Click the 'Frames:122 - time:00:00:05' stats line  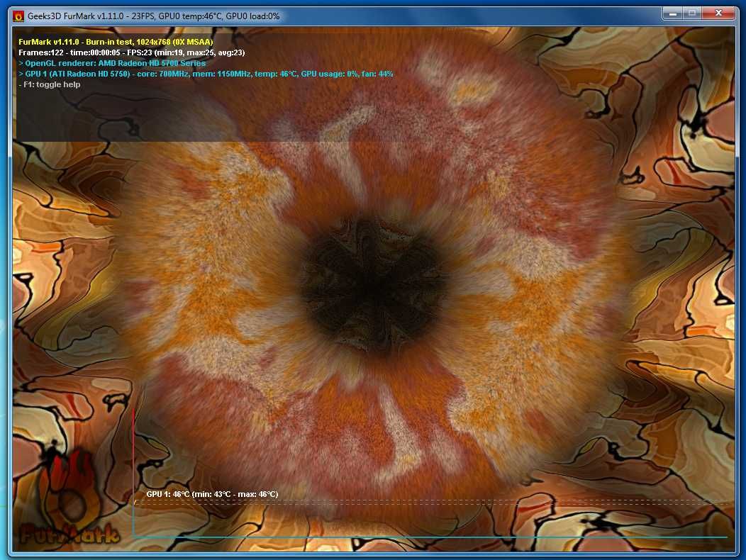click(x=132, y=52)
